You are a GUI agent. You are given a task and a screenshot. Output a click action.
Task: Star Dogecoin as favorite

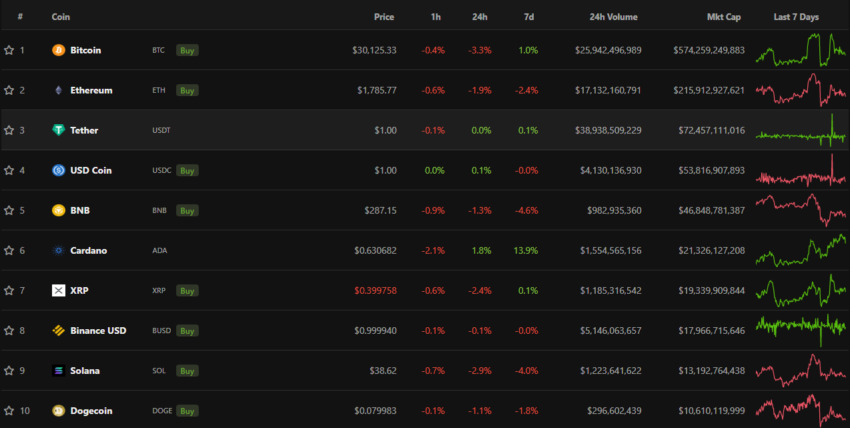[x=9, y=411]
